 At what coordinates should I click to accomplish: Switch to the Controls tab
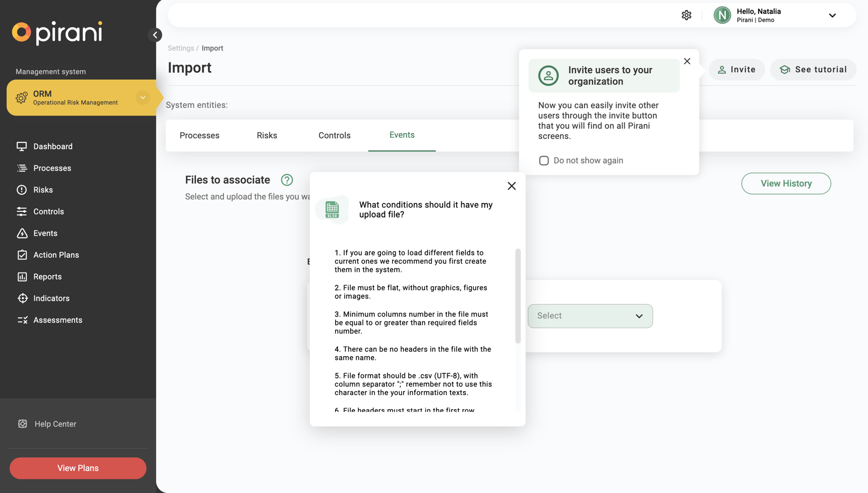335,135
